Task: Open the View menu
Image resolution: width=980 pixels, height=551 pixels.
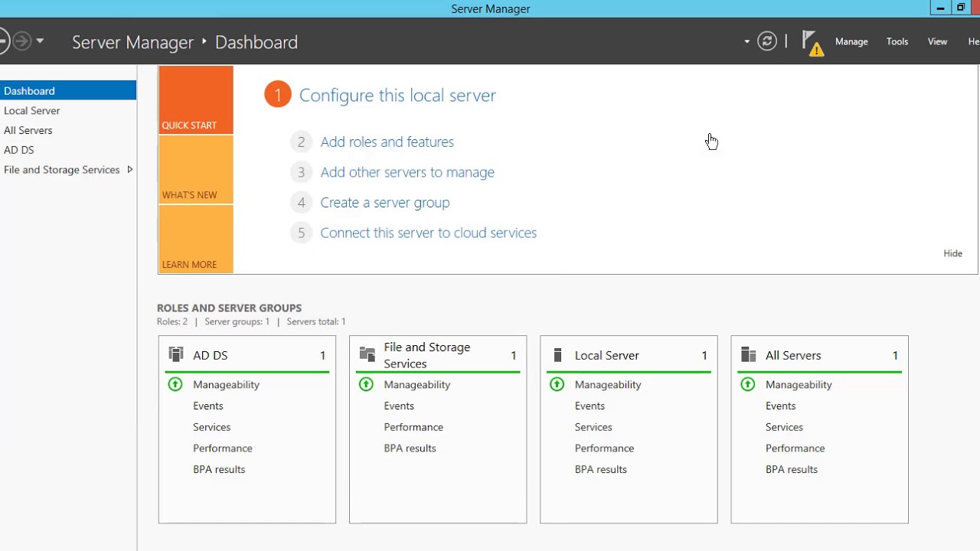Action: tap(938, 41)
